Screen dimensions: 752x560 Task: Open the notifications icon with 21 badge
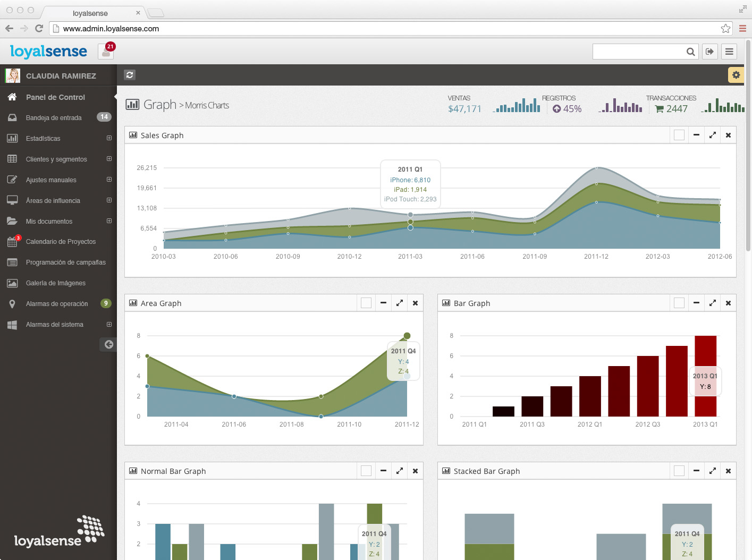106,52
